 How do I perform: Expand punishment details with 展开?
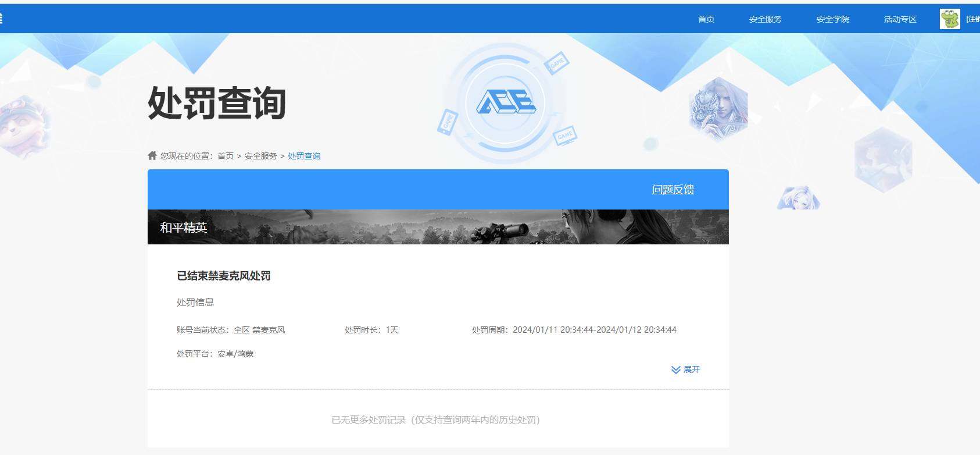(x=686, y=369)
